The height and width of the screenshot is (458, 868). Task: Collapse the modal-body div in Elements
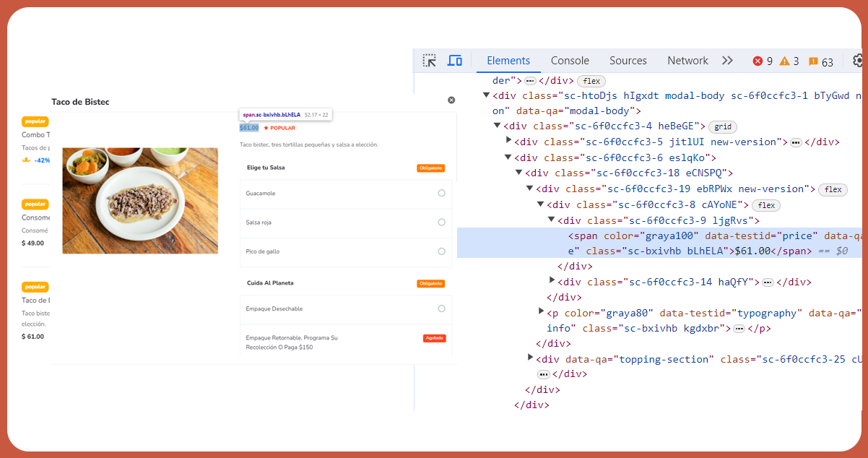pos(487,95)
